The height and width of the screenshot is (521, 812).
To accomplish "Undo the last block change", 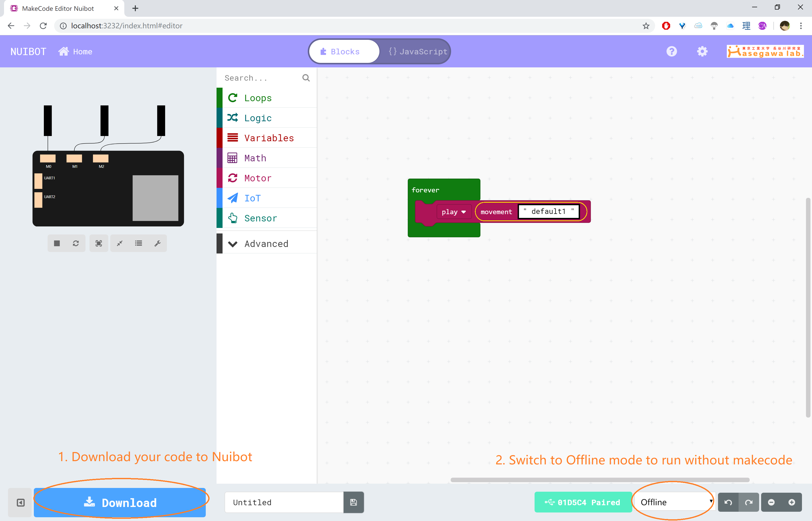I will tap(728, 502).
